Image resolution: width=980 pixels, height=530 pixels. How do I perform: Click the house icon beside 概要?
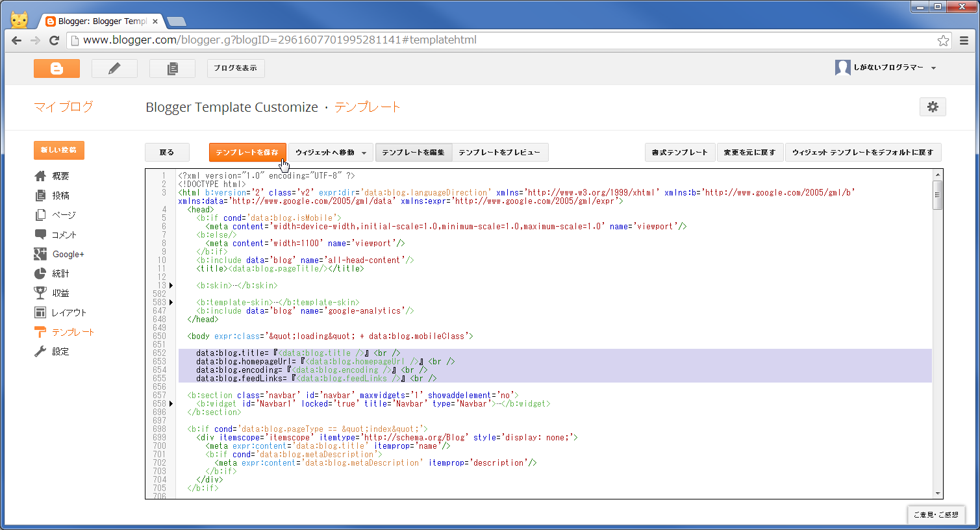tap(40, 176)
